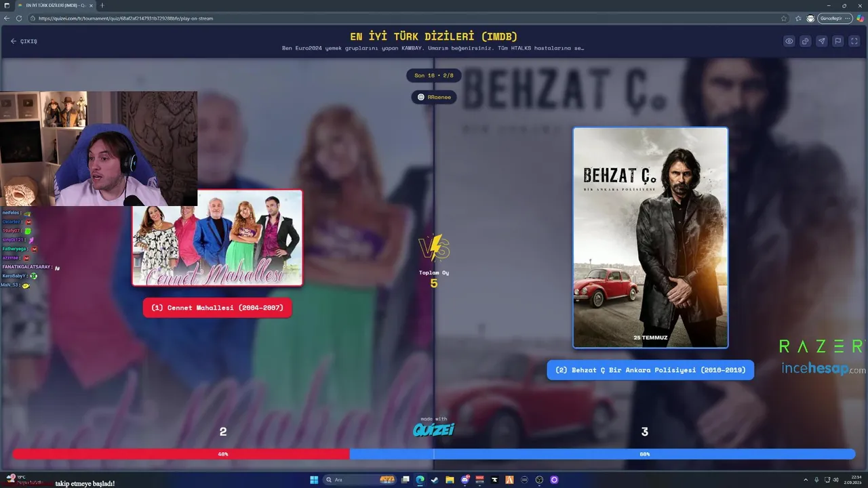
Task: Click the shapes swap icon in quiz header
Action: 806,41
